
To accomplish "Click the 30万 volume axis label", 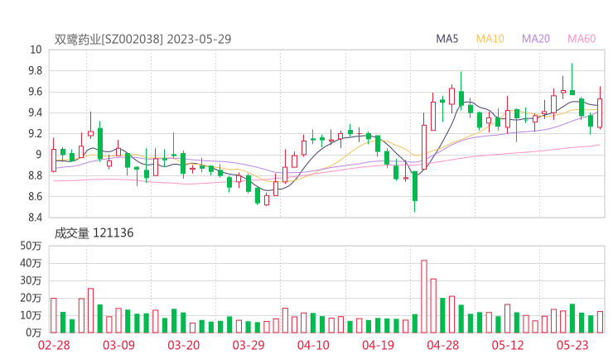I will (31, 280).
